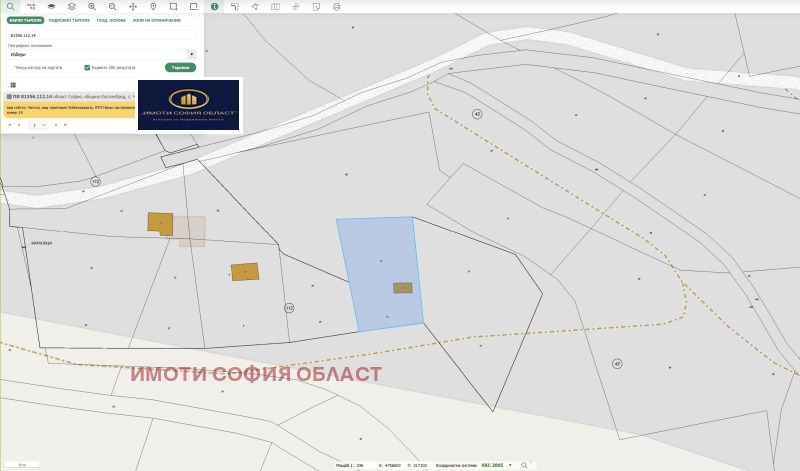Screen dimensions: 800x471
Task: Select the polygon draw tool
Action: (255, 7)
